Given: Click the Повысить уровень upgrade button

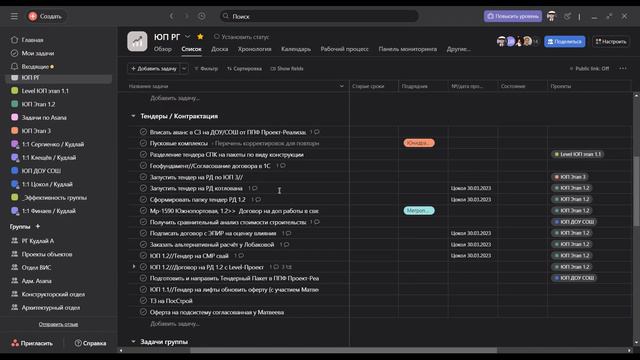Looking at the screenshot, I should [513, 16].
